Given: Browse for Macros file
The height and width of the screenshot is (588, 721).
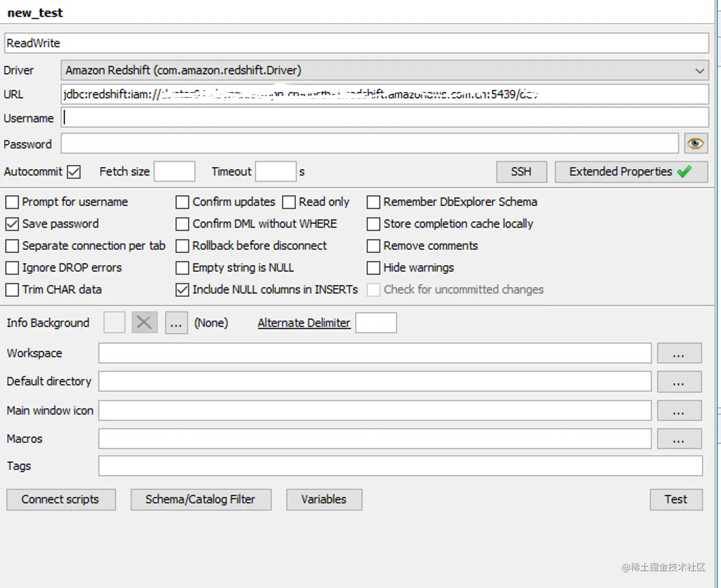Looking at the screenshot, I should click(679, 439).
